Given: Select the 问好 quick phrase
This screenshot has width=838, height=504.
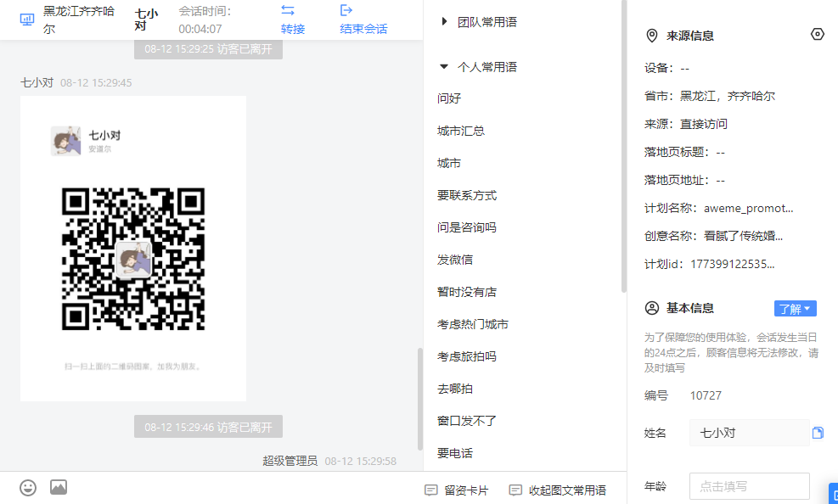Looking at the screenshot, I should click(449, 98).
